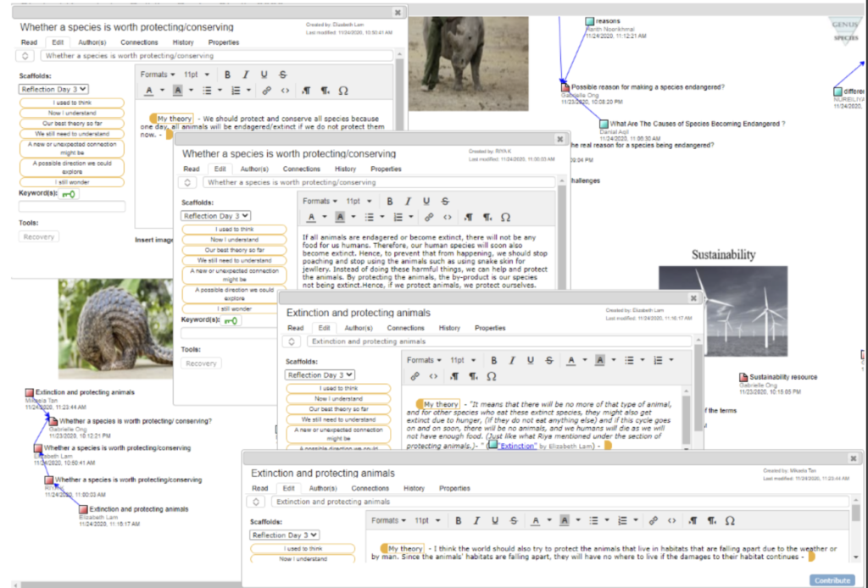This screenshot has width=868, height=588.
Task: Open 11pt font size dropdown in Elizabeth Lam's 'Whether a species' note
Action: pos(197,75)
